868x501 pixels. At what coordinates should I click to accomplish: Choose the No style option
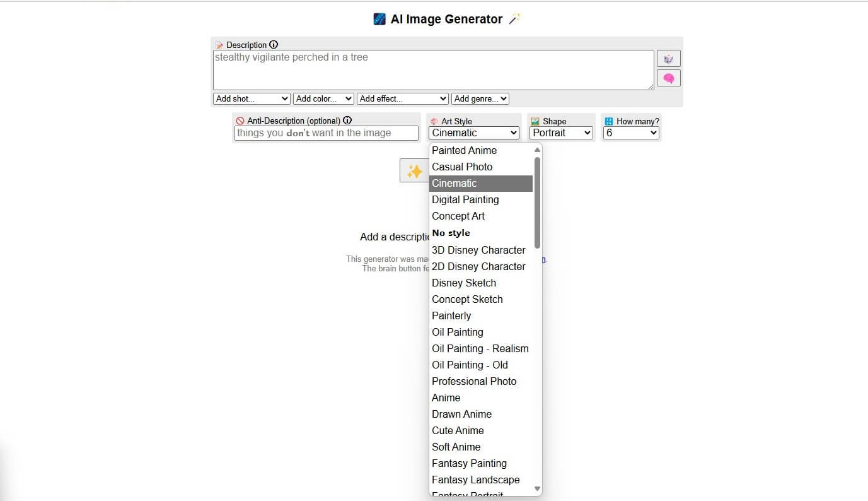click(x=451, y=233)
